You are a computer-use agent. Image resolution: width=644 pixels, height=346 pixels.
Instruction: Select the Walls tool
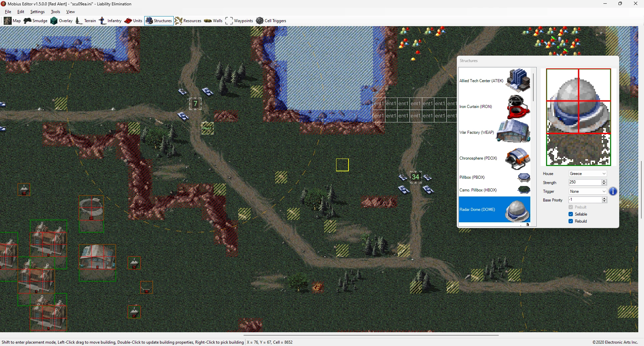[213, 21]
